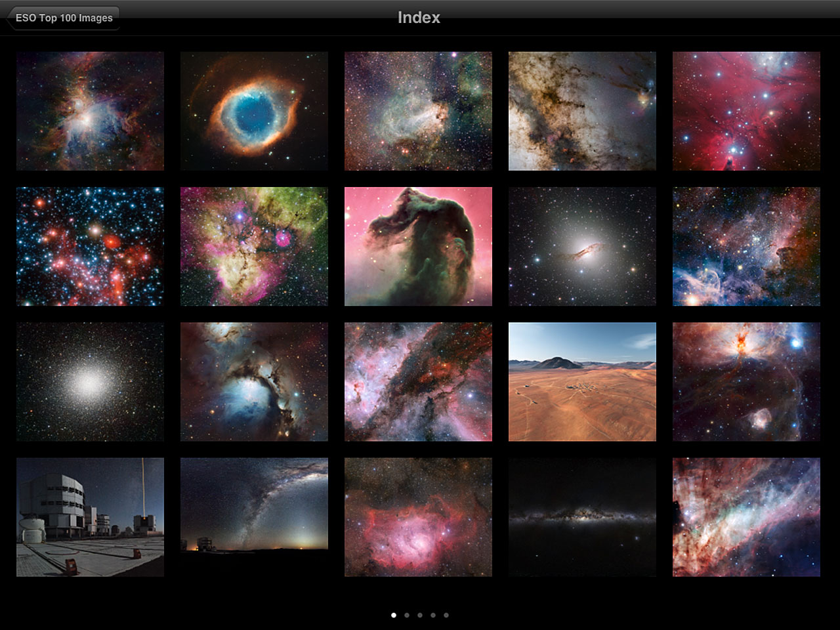840x630 pixels.
Task: Open the red Christmas Tree cluster thumbnail
Action: 746,111
